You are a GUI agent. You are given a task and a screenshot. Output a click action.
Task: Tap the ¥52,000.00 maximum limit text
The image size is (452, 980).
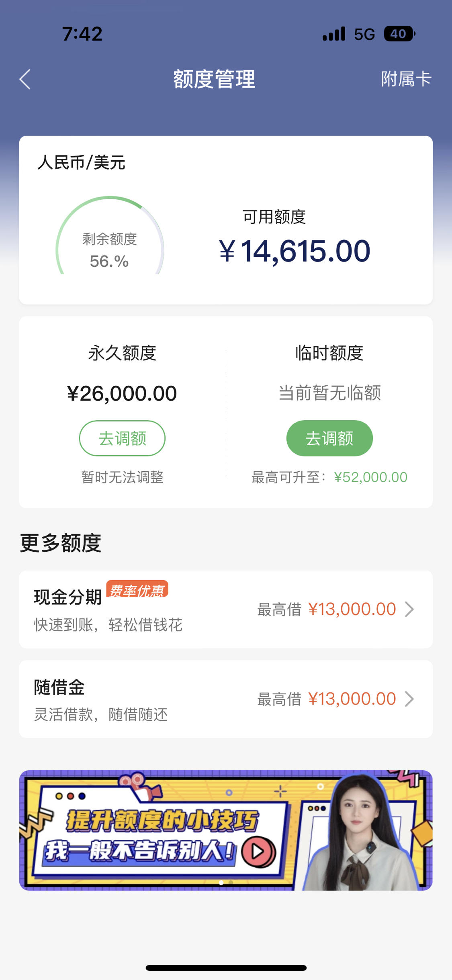pos(370,477)
